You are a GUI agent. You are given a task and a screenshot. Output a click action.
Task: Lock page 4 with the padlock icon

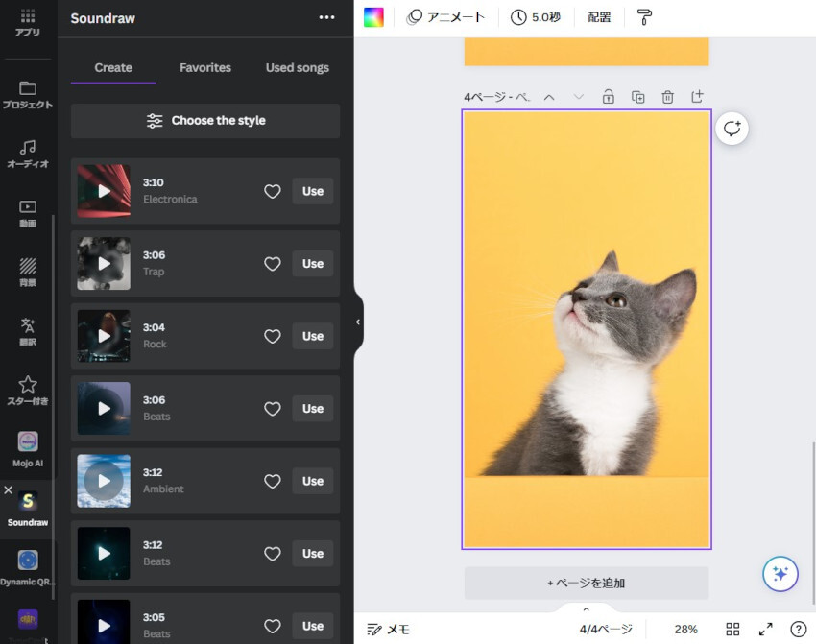(x=608, y=97)
